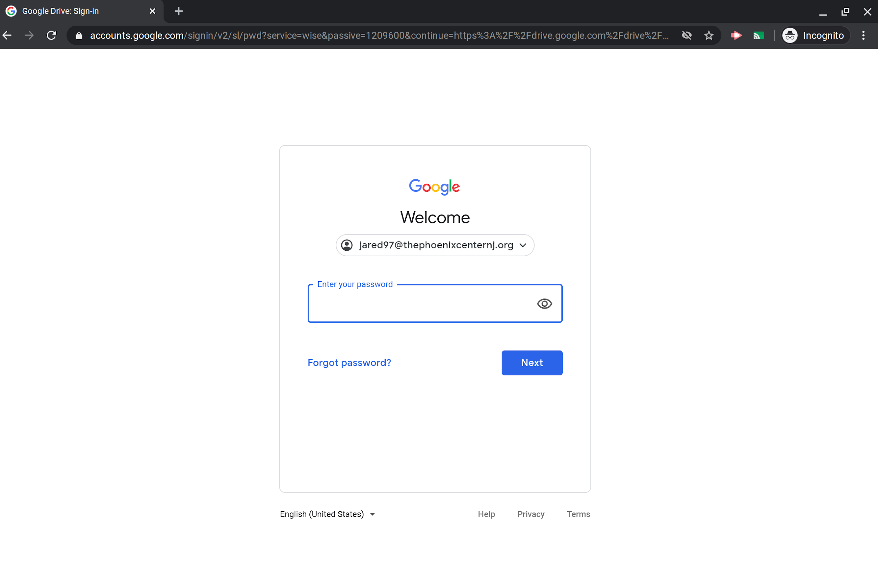The width and height of the screenshot is (878, 588).
Task: Expand the account selector dropdown
Action: (x=523, y=245)
